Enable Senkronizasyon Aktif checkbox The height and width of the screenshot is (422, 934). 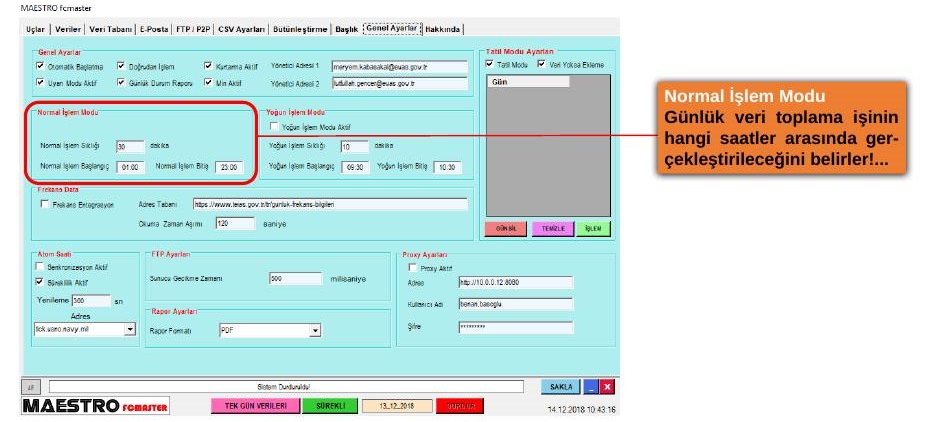click(41, 267)
